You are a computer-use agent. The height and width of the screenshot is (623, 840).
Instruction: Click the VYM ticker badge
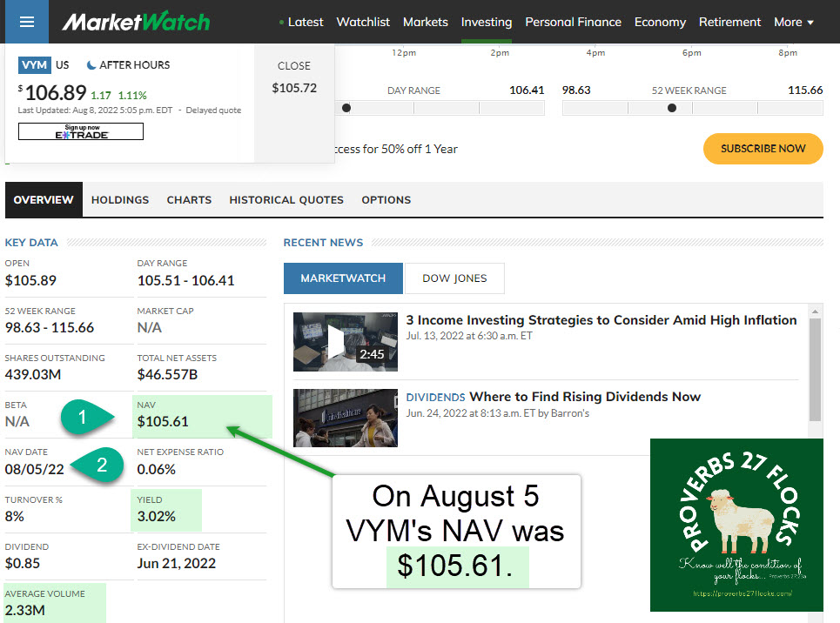(x=34, y=65)
